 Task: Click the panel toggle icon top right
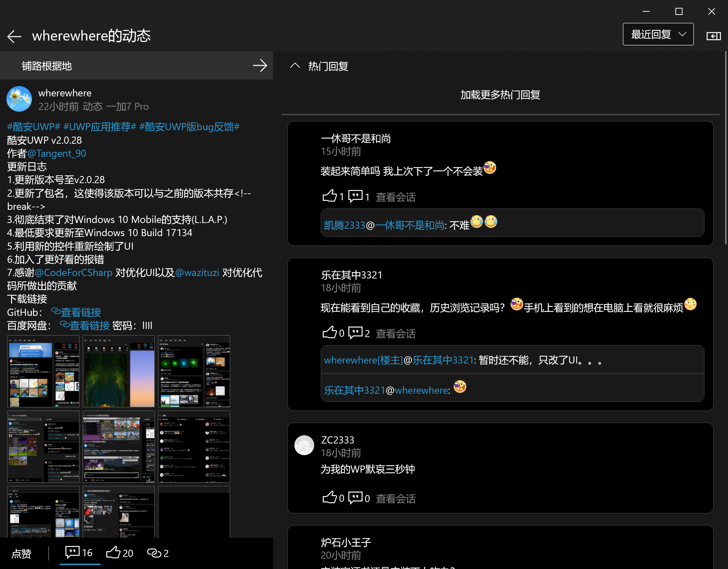click(x=713, y=36)
